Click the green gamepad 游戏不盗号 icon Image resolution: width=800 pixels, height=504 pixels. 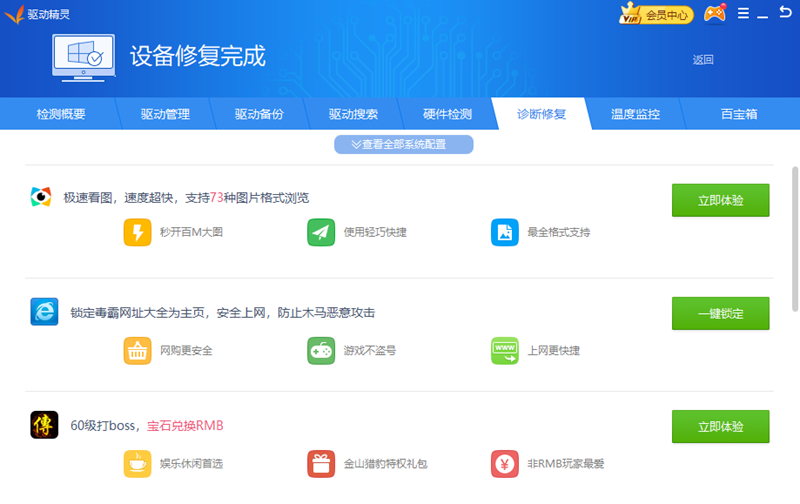(321, 351)
